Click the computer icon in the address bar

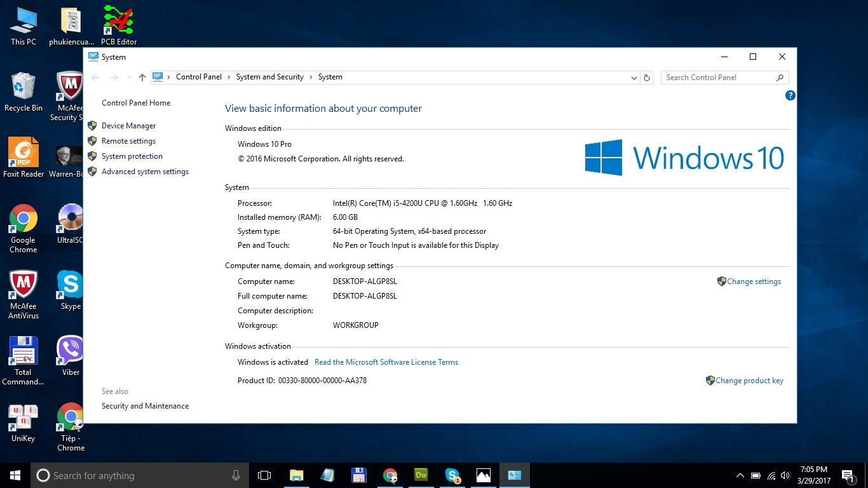[x=158, y=77]
